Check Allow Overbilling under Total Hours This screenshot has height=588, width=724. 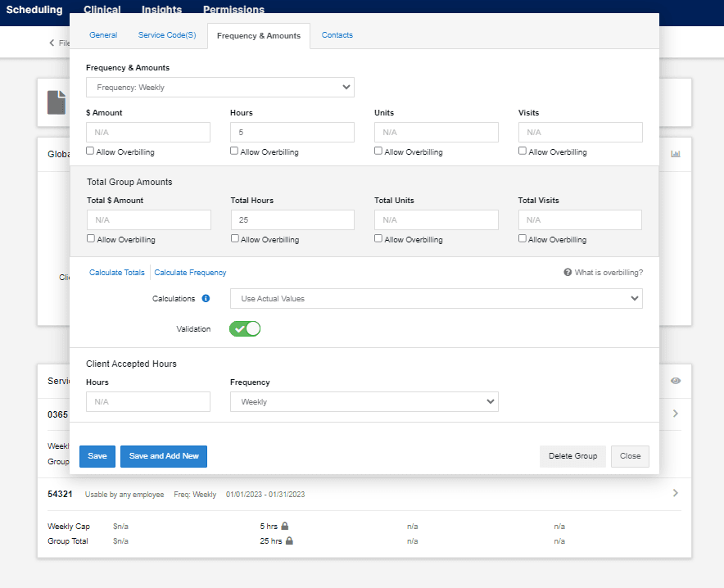click(235, 238)
